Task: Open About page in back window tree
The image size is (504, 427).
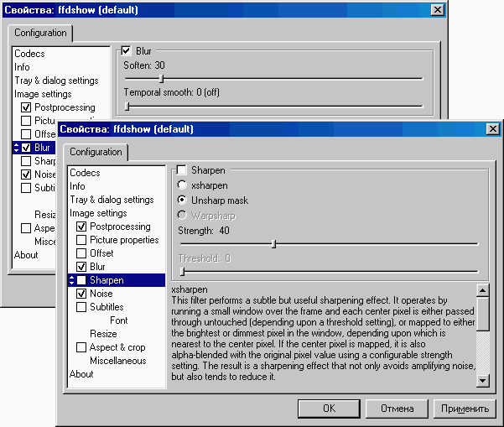Action: [26, 255]
